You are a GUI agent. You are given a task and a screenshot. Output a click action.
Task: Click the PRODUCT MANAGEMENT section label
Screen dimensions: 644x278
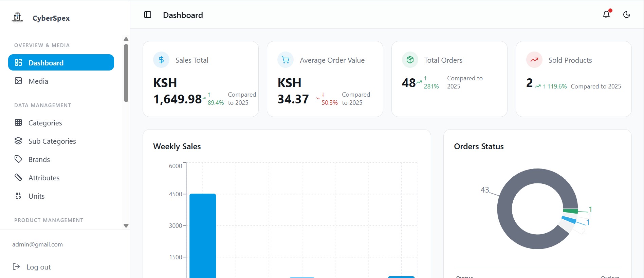click(x=49, y=220)
